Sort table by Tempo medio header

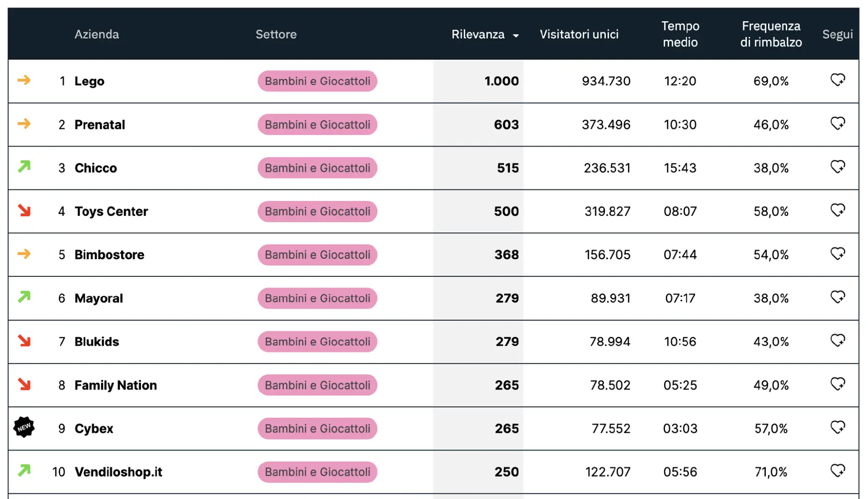(x=680, y=34)
